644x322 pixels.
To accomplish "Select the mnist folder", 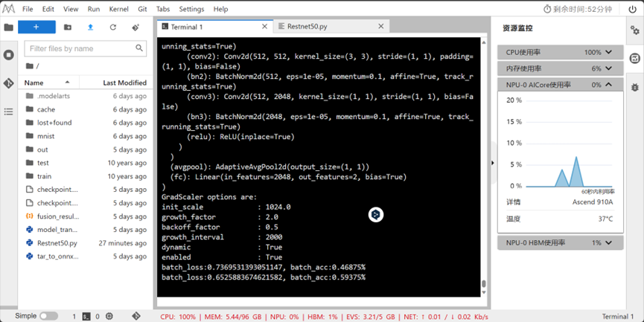I will [86, 136].
